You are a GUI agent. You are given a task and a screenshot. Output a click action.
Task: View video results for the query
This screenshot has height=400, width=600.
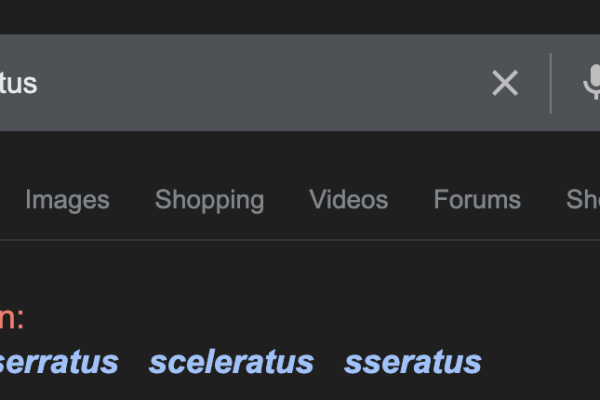click(348, 200)
